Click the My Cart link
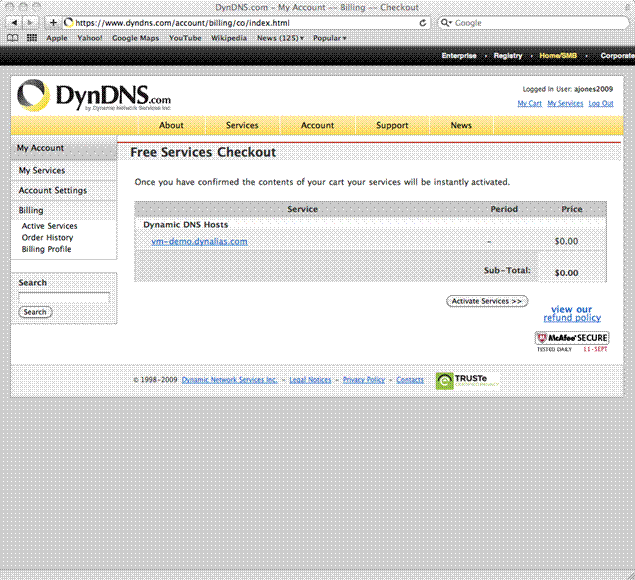 (529, 103)
